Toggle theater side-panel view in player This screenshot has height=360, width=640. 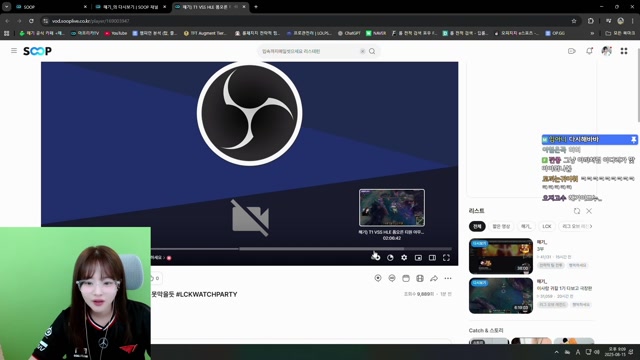click(432, 258)
